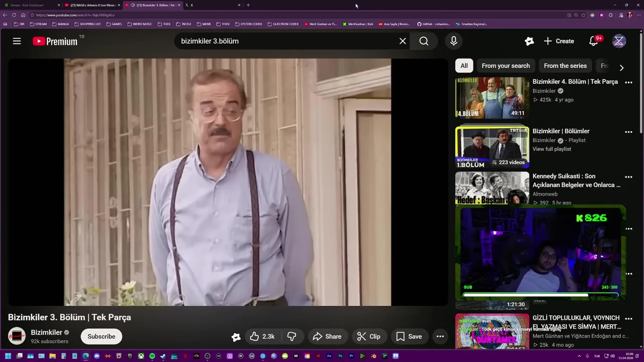Screen dimensions: 644x362
Task: Open a new browser tab
Action: [x=248, y=5]
